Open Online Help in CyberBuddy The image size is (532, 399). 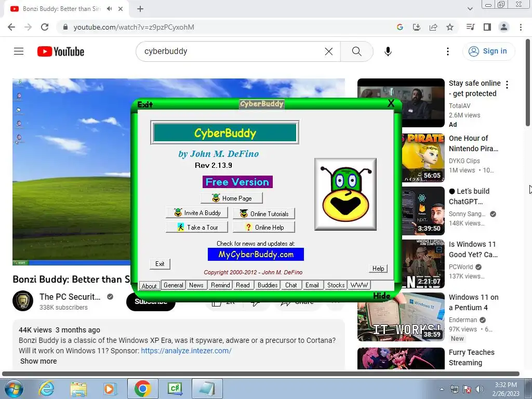tap(264, 228)
